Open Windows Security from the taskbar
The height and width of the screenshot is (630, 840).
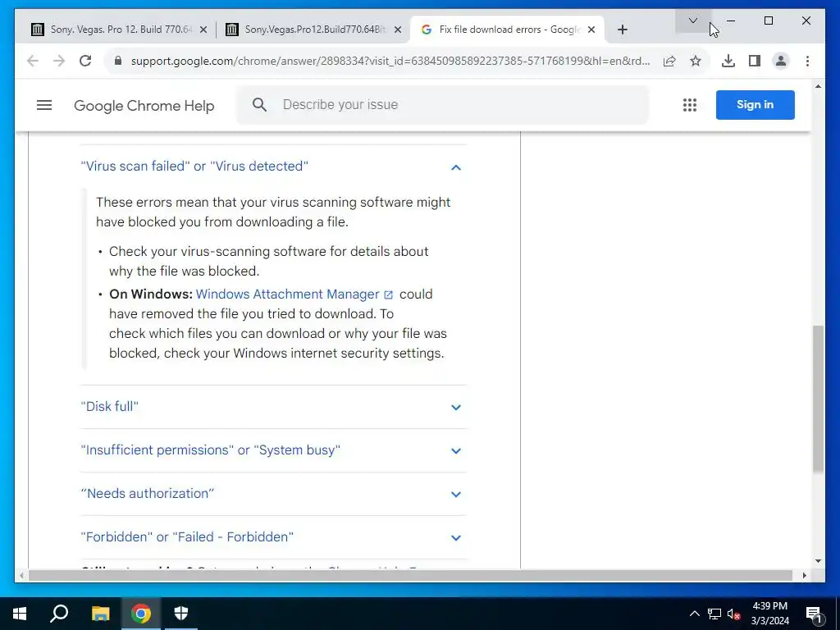181,614
